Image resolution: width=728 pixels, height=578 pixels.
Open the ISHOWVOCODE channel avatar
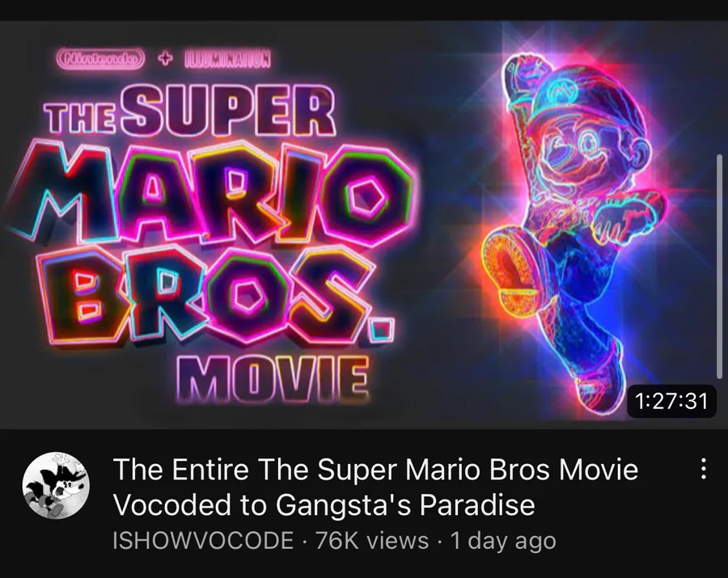(x=56, y=485)
